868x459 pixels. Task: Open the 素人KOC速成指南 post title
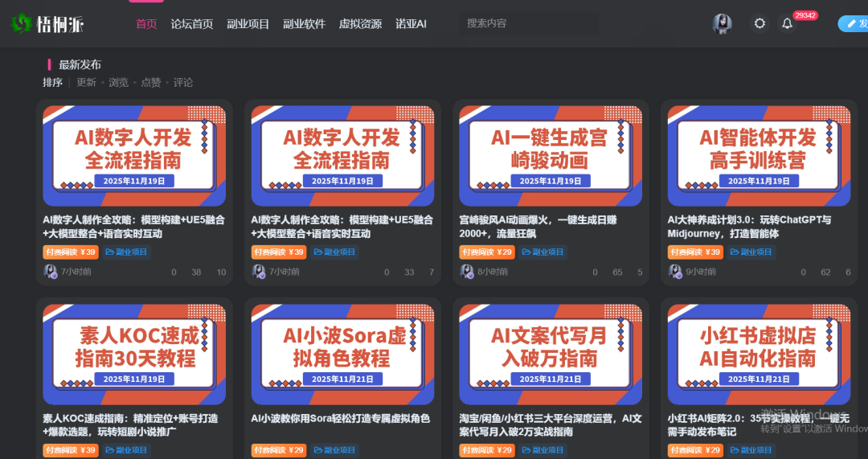pos(130,424)
